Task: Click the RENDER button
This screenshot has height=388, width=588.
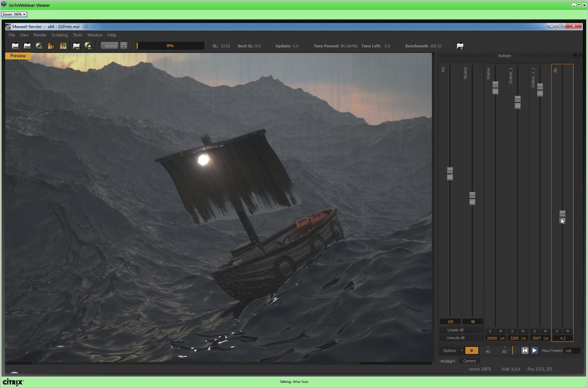Action: coord(110,46)
